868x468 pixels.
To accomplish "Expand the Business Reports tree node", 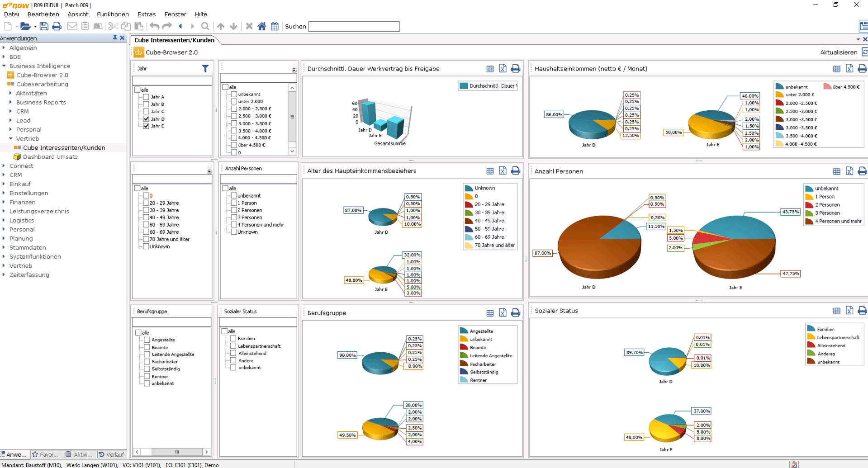I will coord(11,102).
